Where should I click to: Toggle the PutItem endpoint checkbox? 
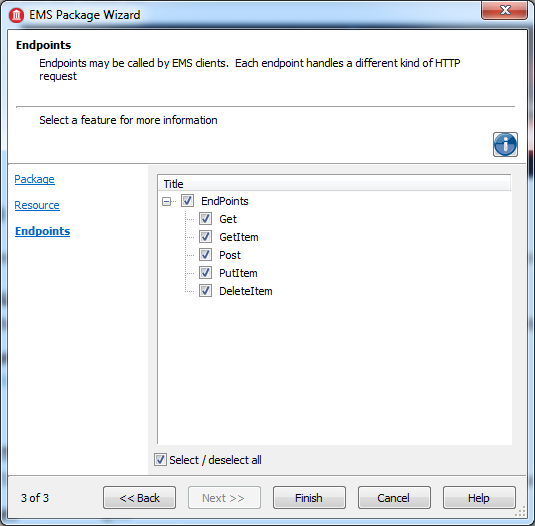coord(205,273)
